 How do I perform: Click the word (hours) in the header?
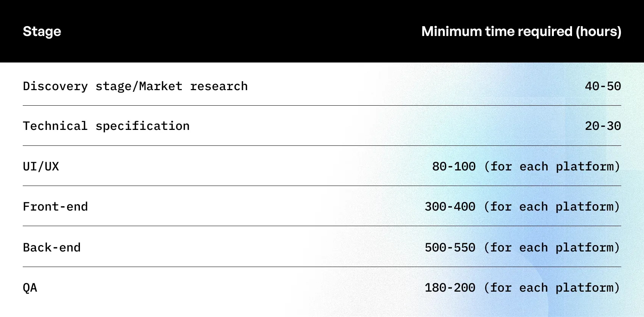click(x=599, y=31)
